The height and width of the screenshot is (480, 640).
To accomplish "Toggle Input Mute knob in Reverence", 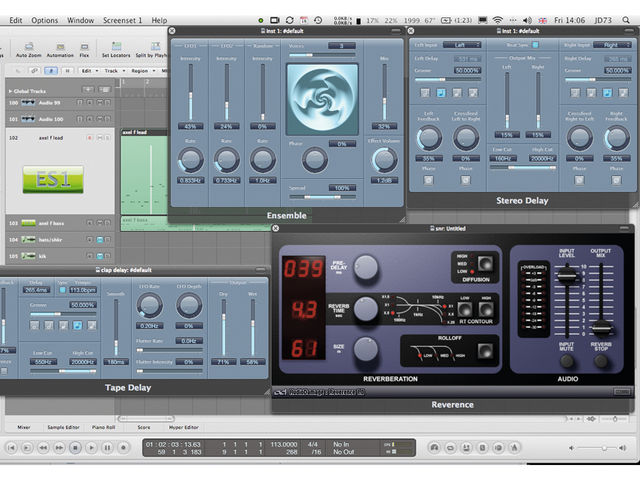I will point(567,361).
